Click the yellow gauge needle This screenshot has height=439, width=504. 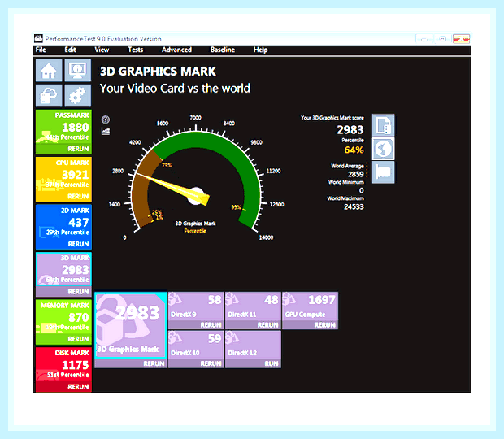172,187
